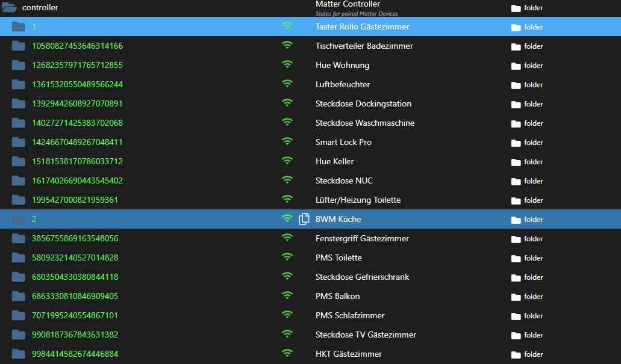621x364 pixels.
Task: Click the Matter Controller title
Action: coord(348,4)
